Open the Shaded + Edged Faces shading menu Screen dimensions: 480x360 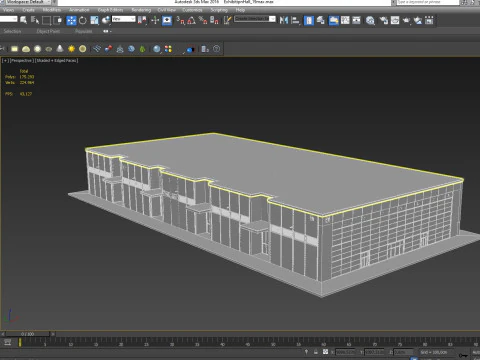[57, 61]
